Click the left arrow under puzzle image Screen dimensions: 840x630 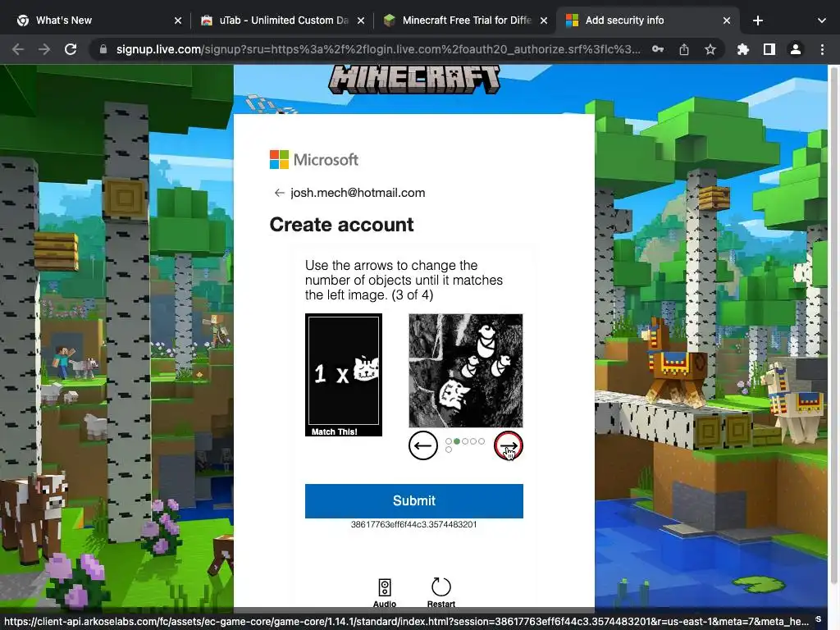click(423, 445)
